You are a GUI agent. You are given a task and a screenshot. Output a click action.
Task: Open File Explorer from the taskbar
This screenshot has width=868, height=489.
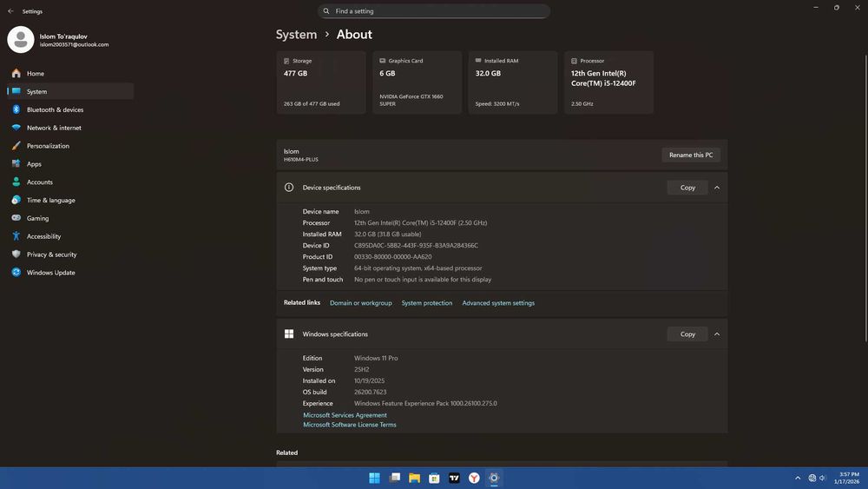414,478
